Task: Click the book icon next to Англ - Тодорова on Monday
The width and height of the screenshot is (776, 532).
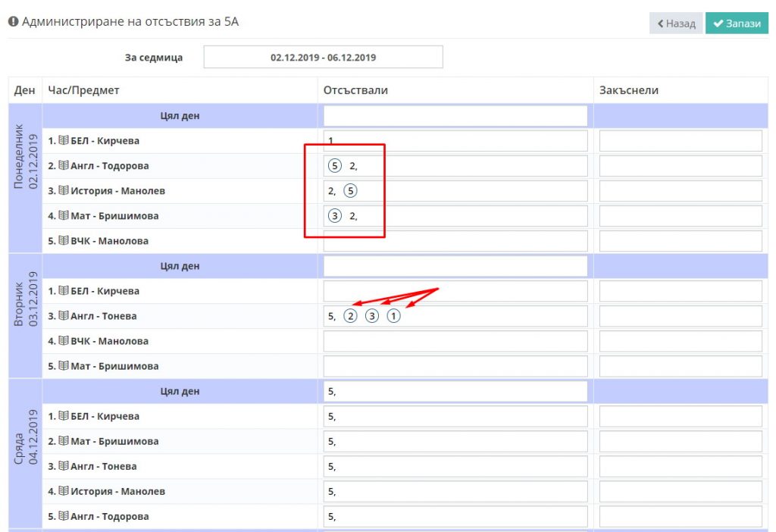Action: (64, 165)
